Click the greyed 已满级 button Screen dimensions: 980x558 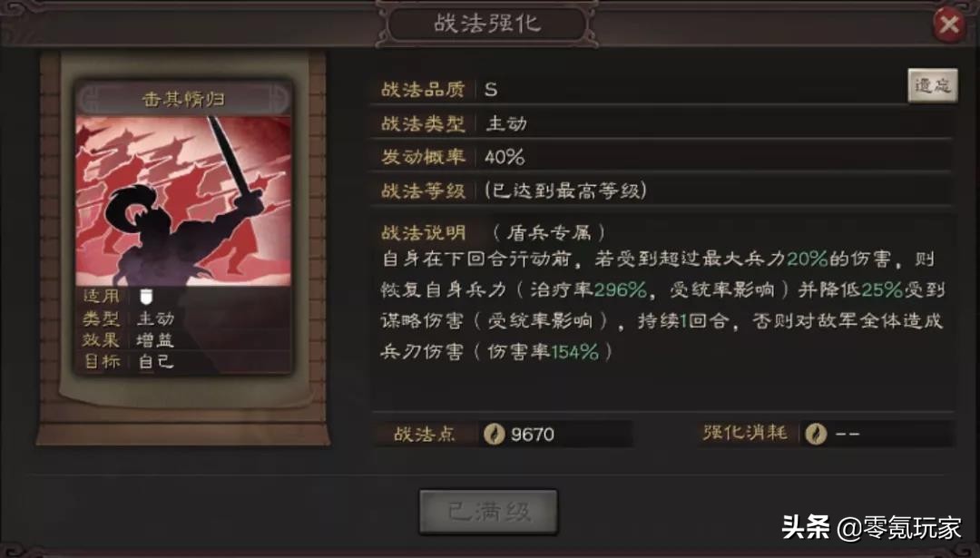[488, 512]
